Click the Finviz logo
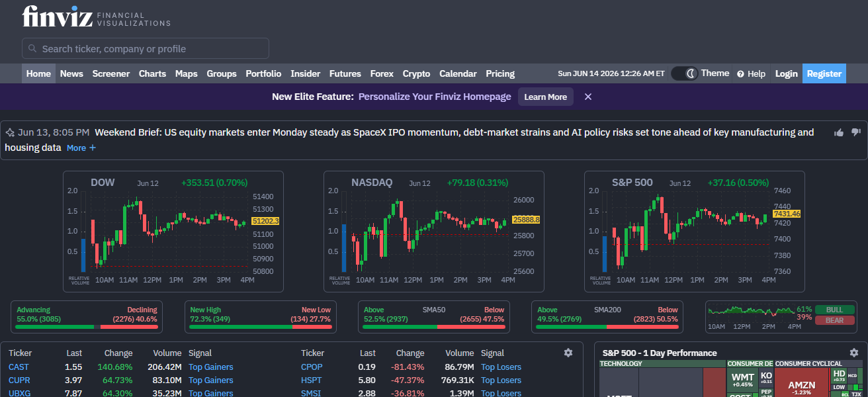 97,17
